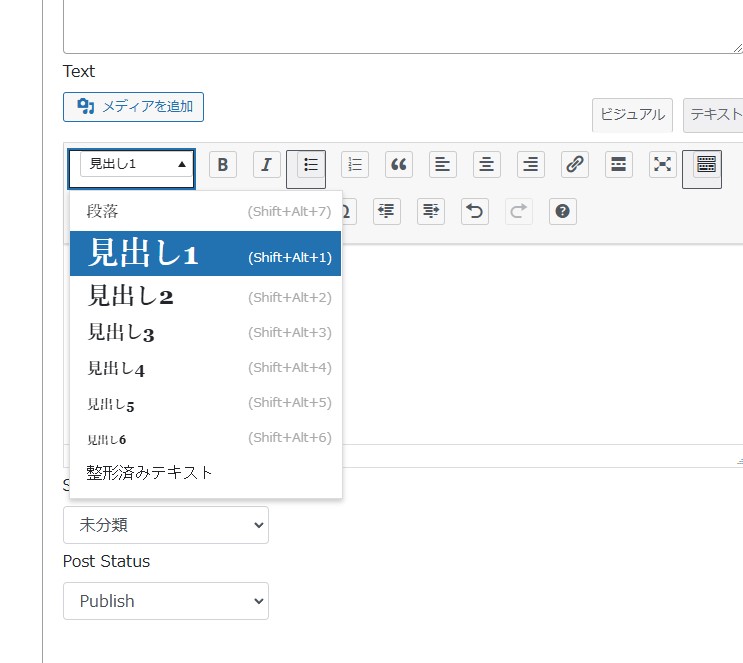Insert the Read More tag
The height and width of the screenshot is (663, 743).
coord(618,165)
